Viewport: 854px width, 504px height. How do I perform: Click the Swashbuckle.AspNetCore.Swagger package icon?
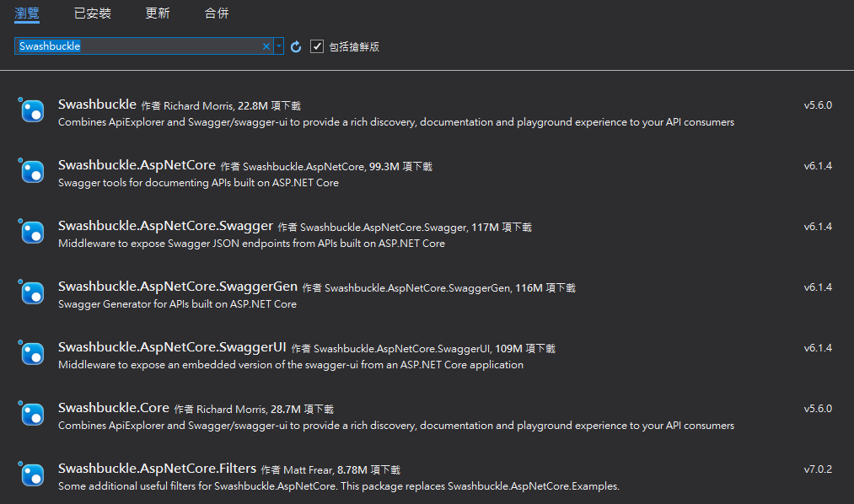(x=31, y=233)
